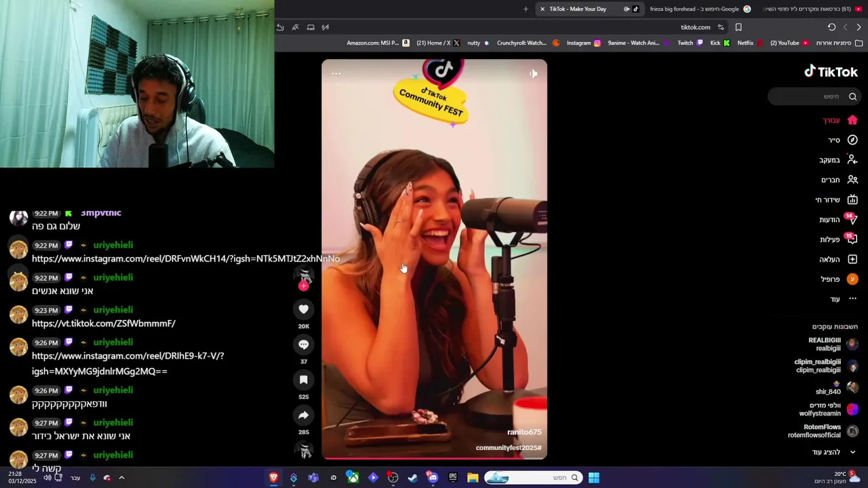Open the YouTube bookmark
This screenshot has width=868, height=488.
789,43
